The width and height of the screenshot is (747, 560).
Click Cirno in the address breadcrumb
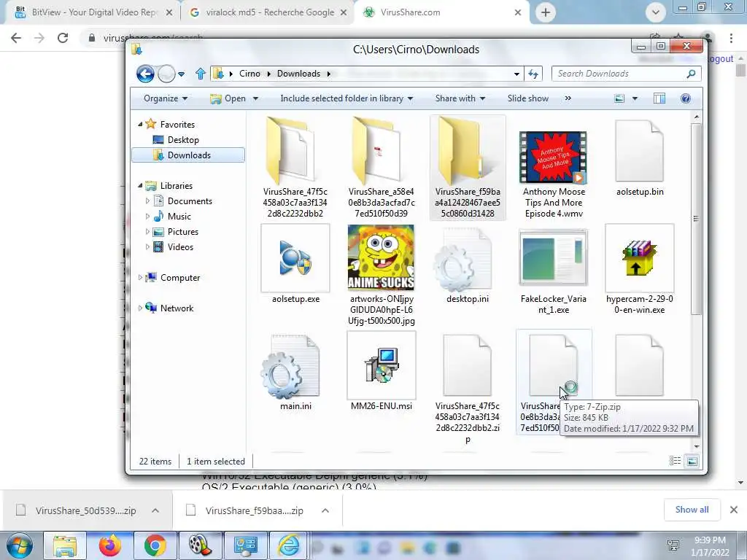pyautogui.click(x=249, y=74)
